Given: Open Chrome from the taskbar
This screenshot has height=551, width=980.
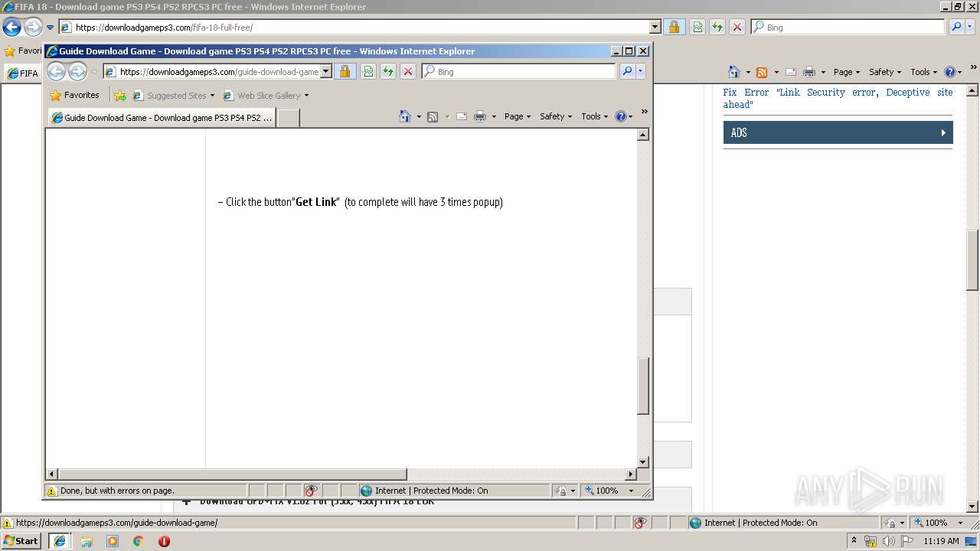Looking at the screenshot, I should click(x=139, y=541).
